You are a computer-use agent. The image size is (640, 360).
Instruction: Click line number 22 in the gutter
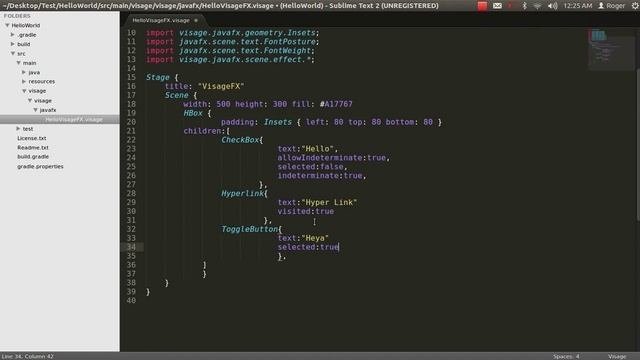(x=131, y=140)
